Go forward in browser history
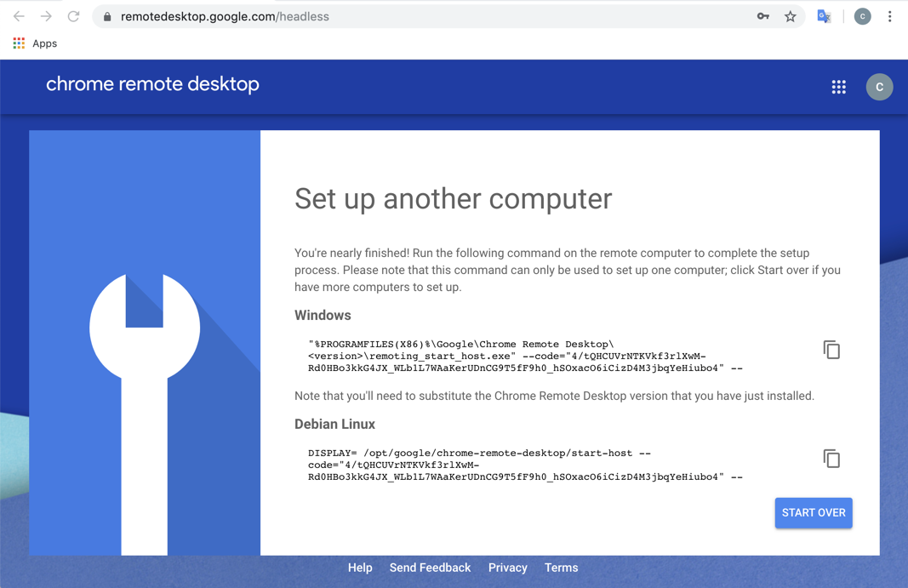The image size is (908, 588). tap(46, 16)
